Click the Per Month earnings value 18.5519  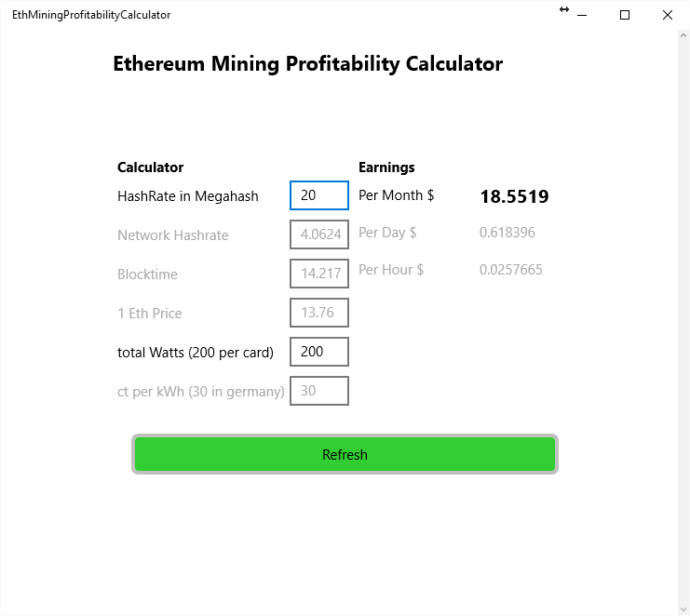tap(514, 196)
